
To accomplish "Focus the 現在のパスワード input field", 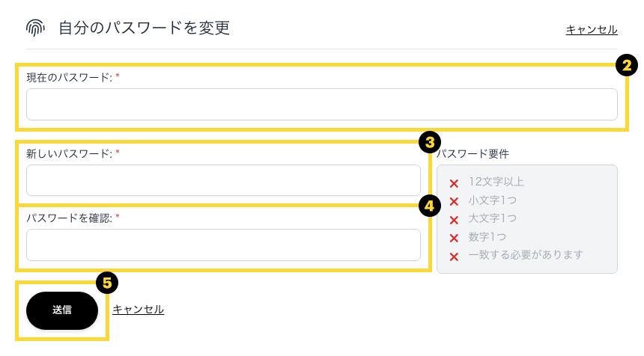I will pos(321,105).
